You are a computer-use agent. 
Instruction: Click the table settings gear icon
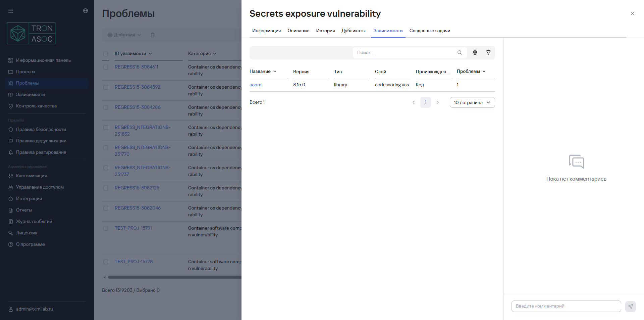coord(475,53)
